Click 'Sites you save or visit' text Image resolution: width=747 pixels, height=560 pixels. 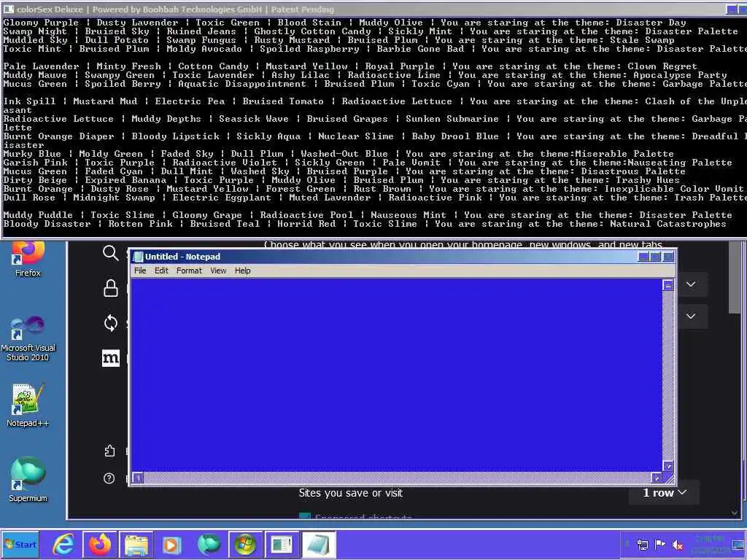[351, 494]
